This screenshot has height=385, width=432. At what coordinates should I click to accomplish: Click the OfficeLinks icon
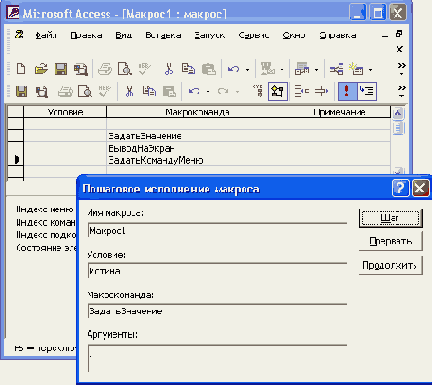pyautogui.click(x=267, y=69)
